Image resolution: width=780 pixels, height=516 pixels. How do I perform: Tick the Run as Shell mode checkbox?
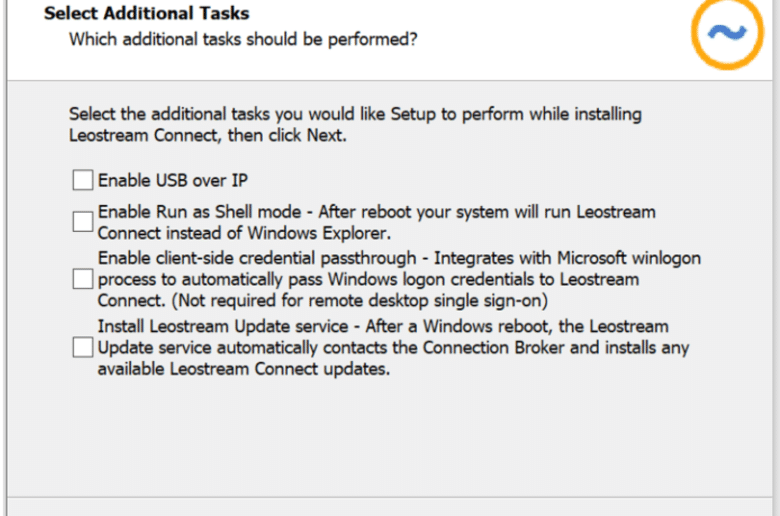(x=83, y=222)
